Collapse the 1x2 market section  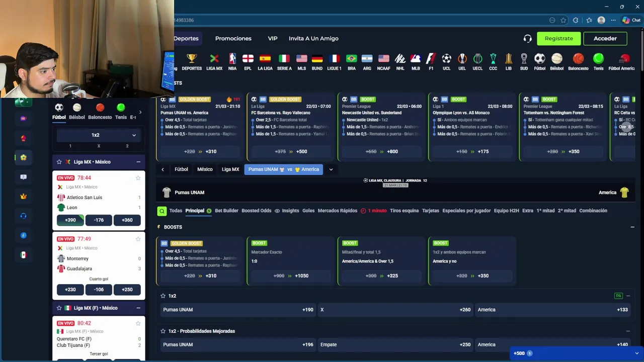pos(628,296)
